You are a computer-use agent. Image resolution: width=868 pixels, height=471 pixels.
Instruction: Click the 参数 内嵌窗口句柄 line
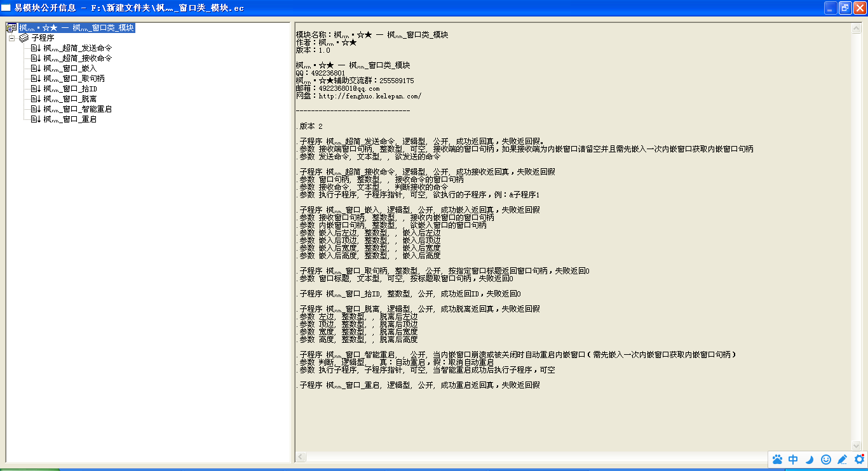point(391,225)
